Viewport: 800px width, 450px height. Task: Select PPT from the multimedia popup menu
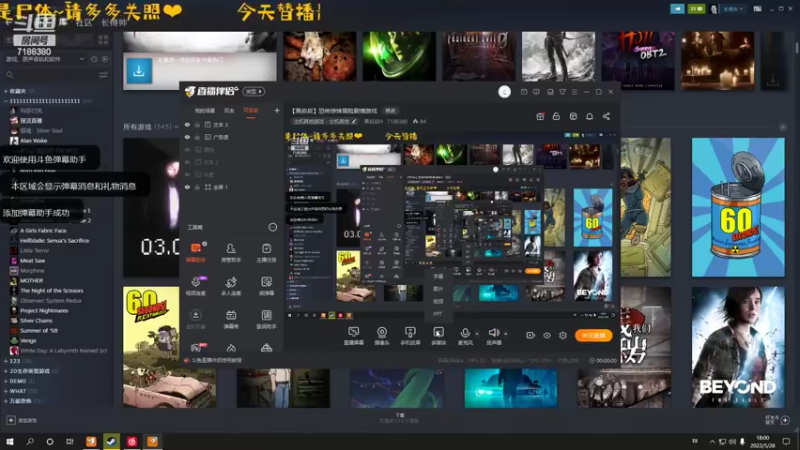coord(438,314)
